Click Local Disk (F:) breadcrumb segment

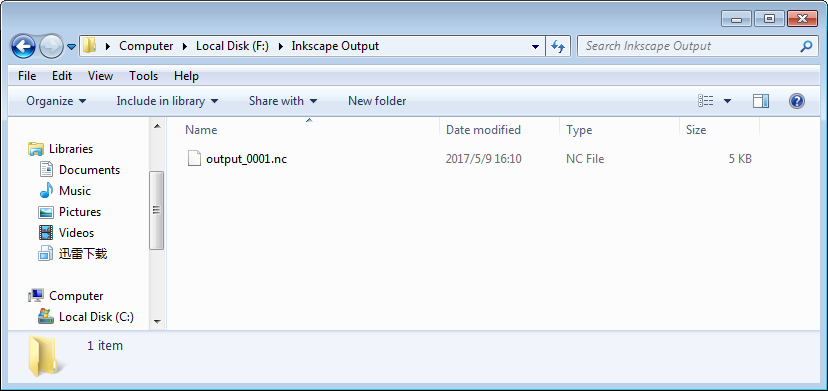click(232, 46)
